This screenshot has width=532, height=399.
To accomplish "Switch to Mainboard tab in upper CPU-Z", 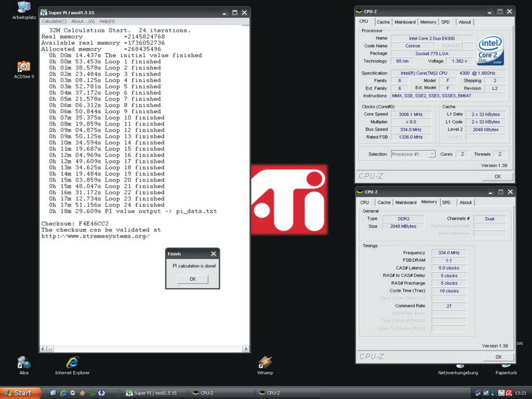I will [x=405, y=22].
